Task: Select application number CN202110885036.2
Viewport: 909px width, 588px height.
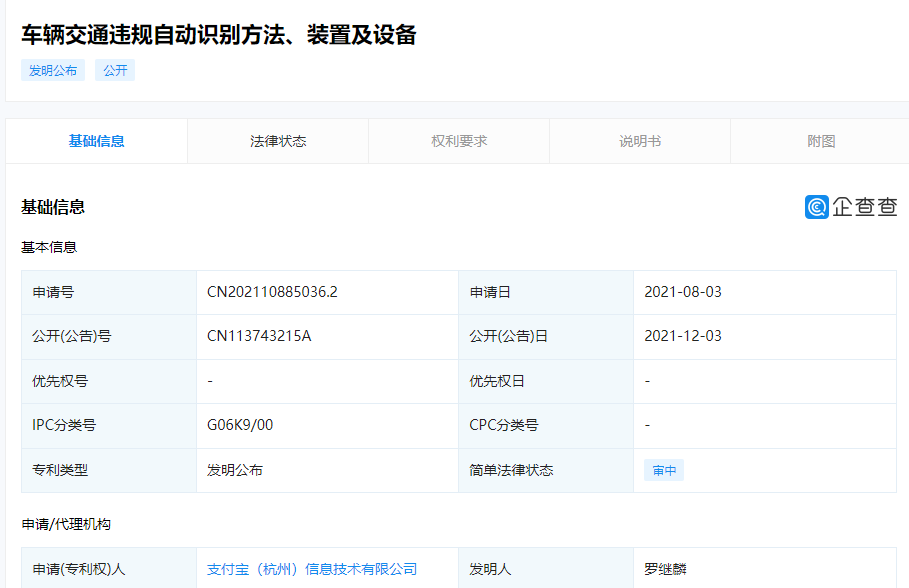Action: 272,292
